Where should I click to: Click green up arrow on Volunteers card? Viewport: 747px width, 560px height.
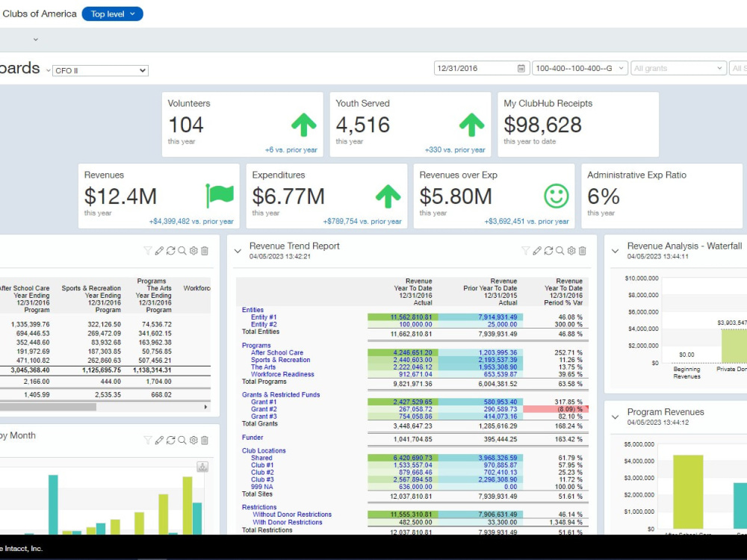[304, 125]
